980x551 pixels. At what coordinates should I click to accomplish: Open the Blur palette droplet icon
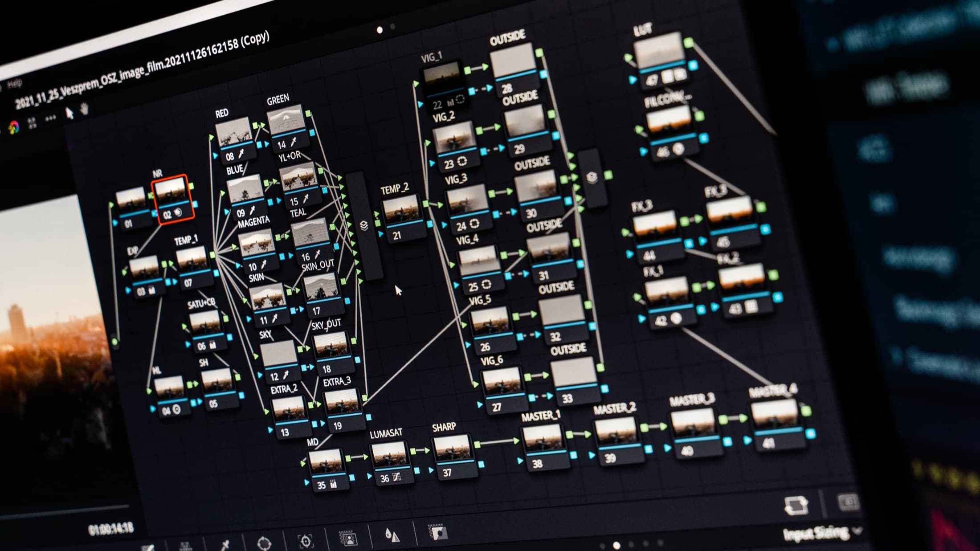coord(392,535)
